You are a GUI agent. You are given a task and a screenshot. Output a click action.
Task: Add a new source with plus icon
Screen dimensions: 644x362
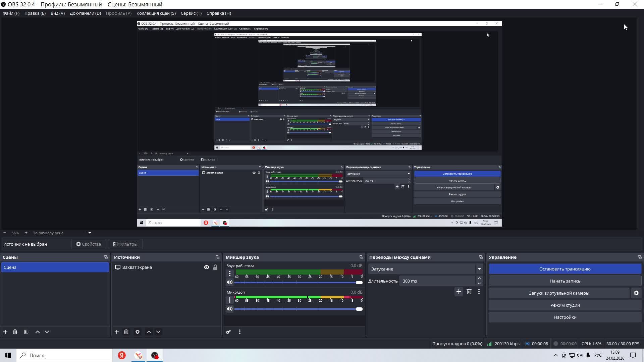coord(117,332)
